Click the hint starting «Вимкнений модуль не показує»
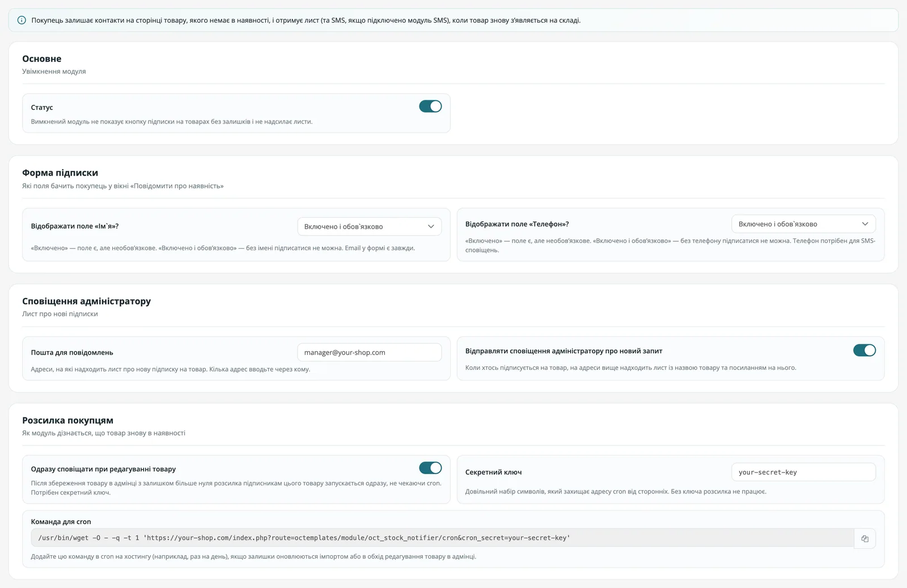 tap(172, 122)
